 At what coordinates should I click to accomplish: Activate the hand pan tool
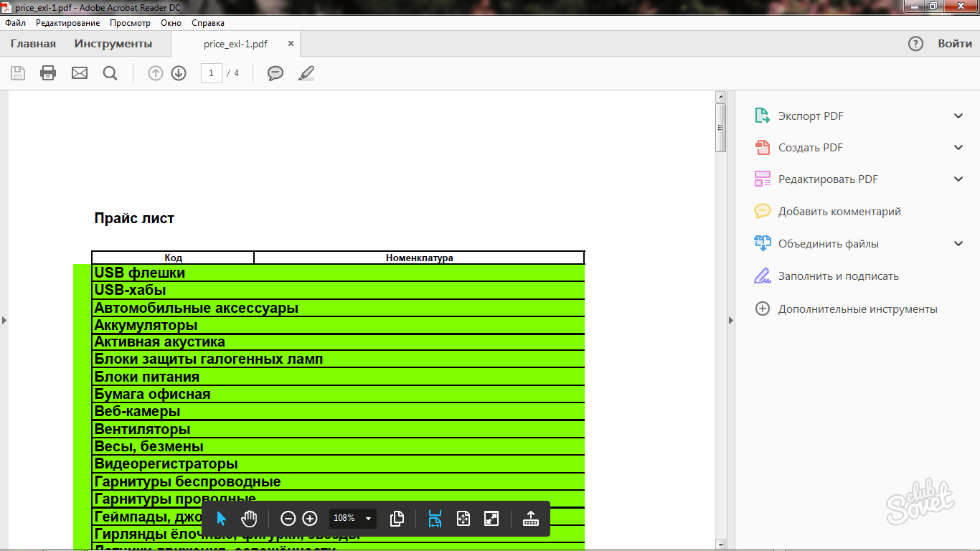coord(249,519)
